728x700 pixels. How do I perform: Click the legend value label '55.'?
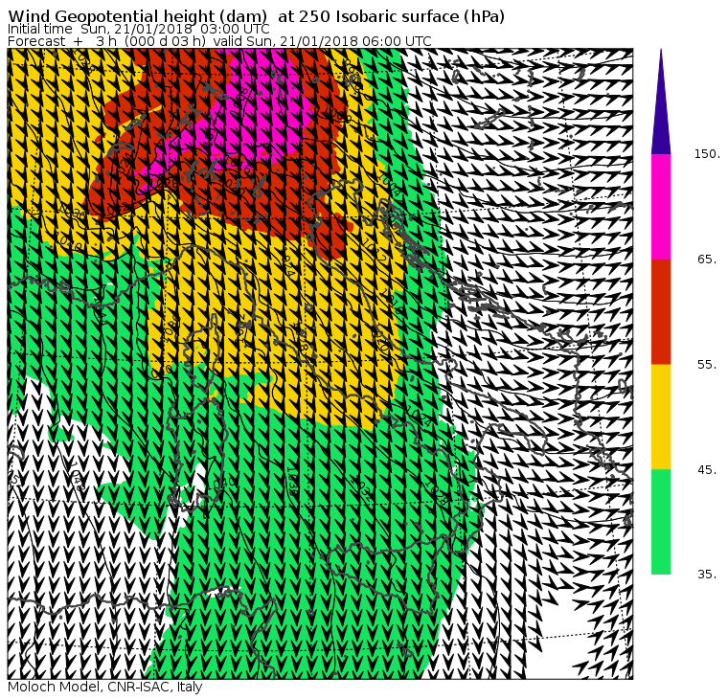point(707,365)
